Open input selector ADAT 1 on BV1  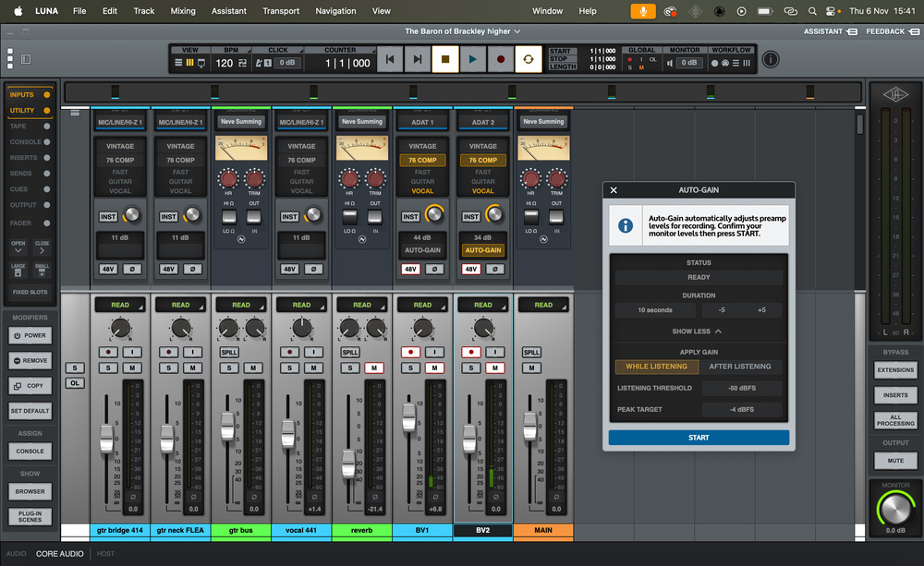(422, 123)
